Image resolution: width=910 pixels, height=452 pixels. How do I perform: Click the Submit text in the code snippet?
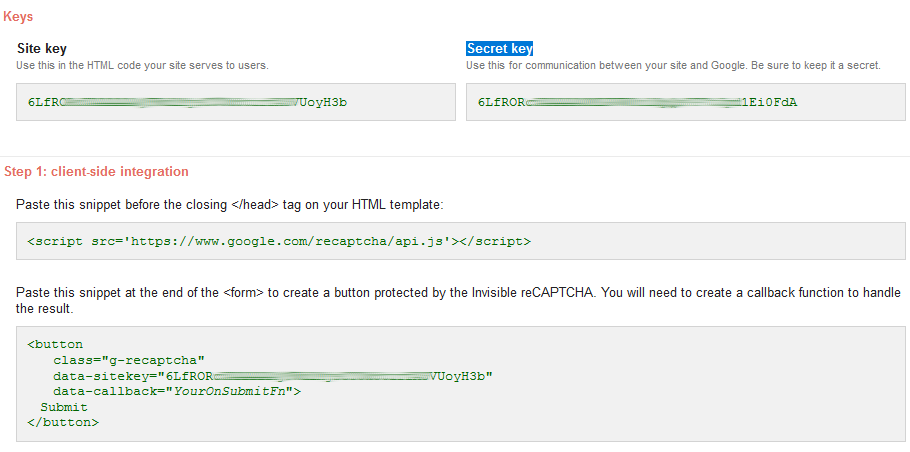(x=64, y=407)
